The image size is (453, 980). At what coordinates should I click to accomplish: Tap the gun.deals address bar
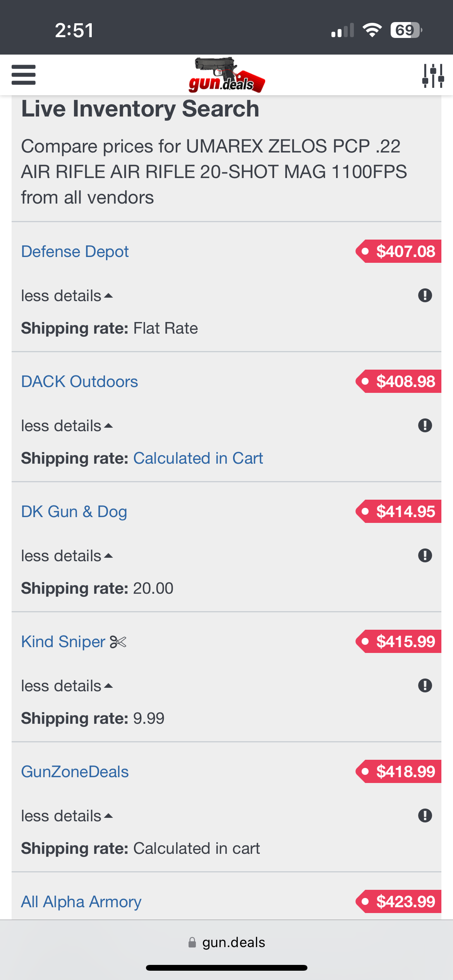[226, 942]
